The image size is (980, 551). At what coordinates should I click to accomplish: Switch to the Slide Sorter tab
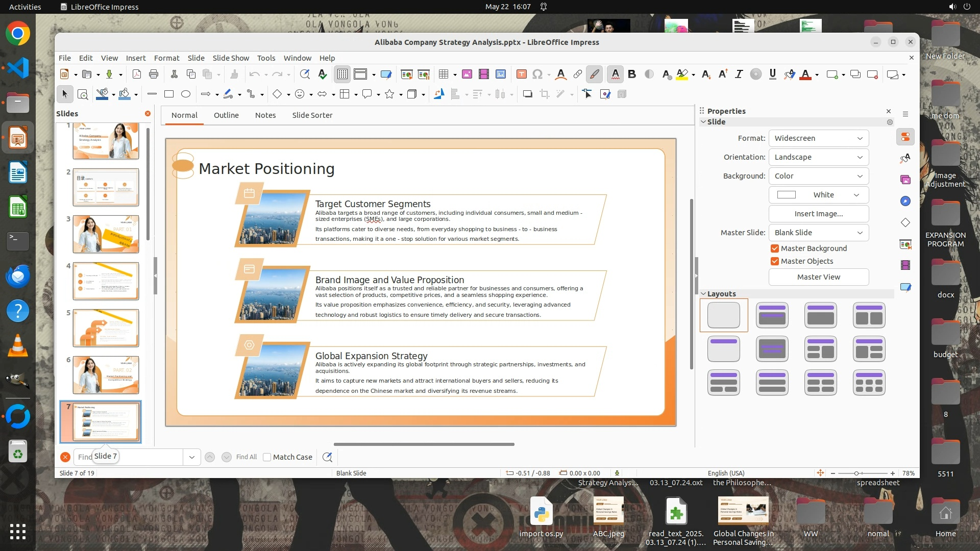click(312, 115)
